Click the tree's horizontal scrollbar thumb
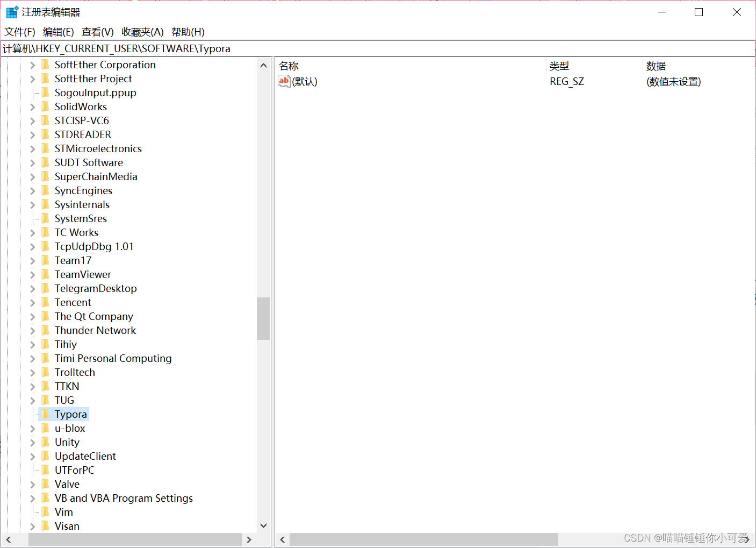Image resolution: width=756 pixels, height=548 pixels. click(135, 539)
